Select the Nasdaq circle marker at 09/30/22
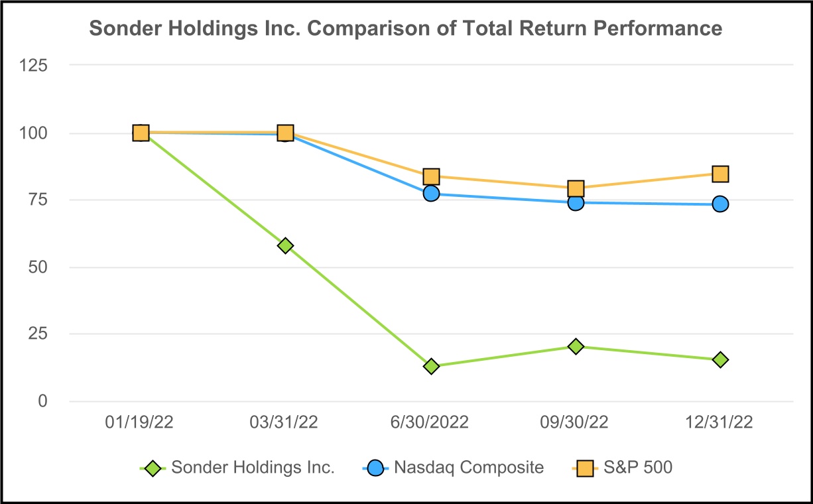Viewport: 813px width, 504px height. [x=576, y=202]
